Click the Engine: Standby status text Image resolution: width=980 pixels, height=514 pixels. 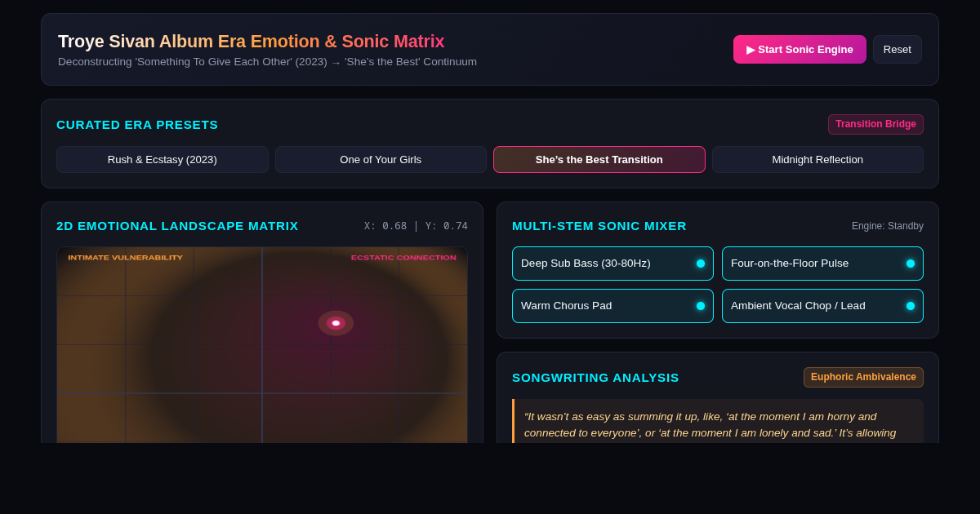tap(888, 226)
